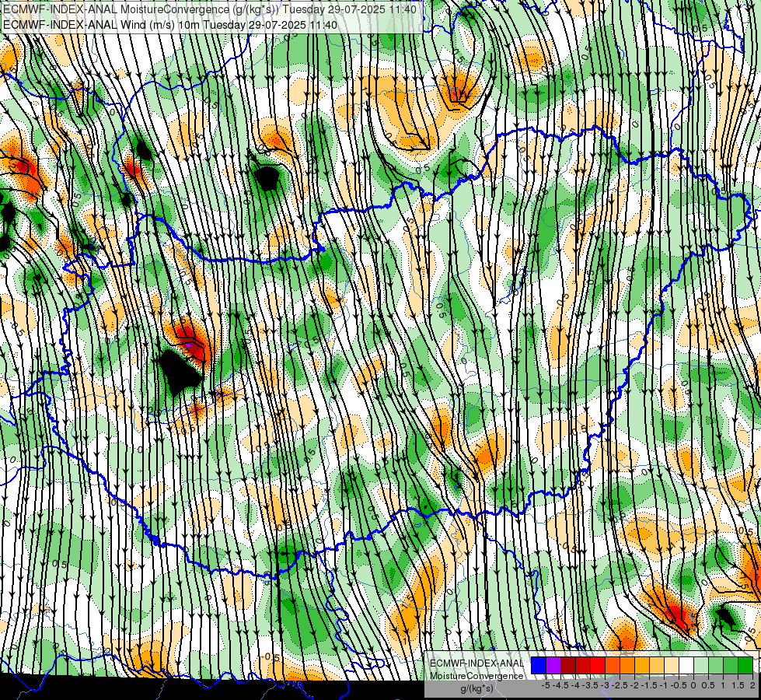Click the light orange swatch between -1.5 and -1

coord(657,666)
